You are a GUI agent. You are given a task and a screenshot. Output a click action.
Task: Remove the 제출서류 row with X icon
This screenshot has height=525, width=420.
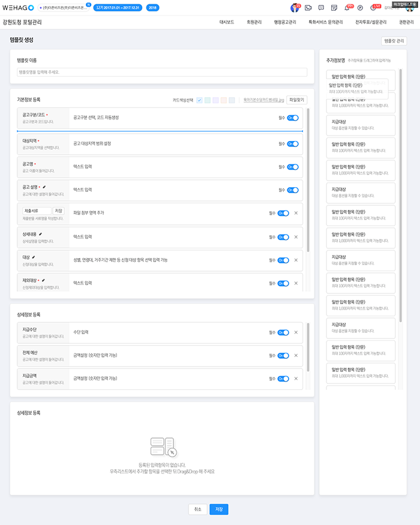296,213
